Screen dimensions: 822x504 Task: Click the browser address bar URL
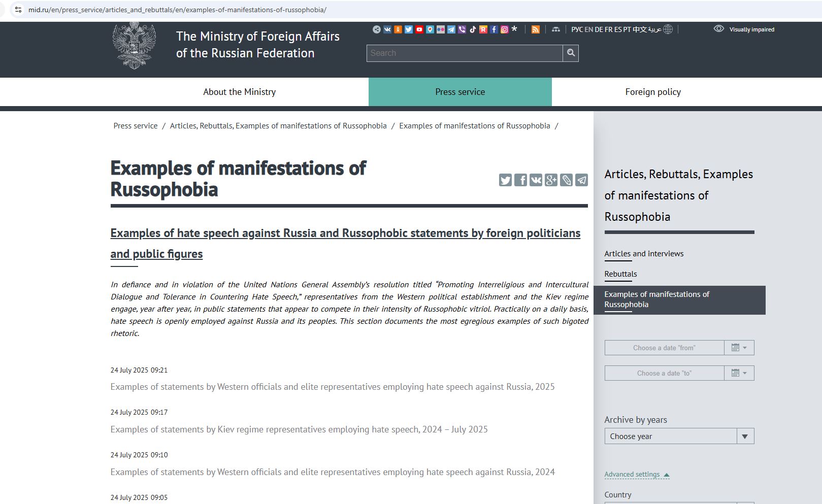point(177,10)
